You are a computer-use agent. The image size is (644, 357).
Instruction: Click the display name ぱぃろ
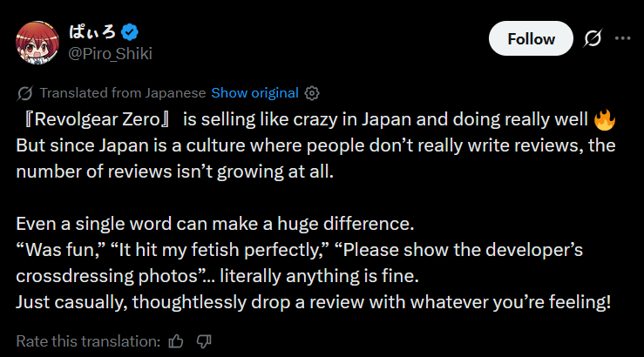pyautogui.click(x=91, y=32)
